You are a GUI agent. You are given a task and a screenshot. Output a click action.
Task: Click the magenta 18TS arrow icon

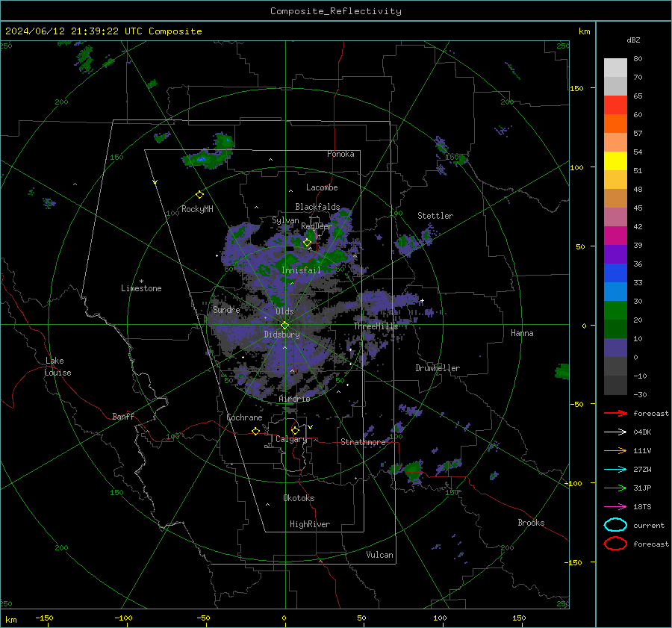click(x=615, y=507)
